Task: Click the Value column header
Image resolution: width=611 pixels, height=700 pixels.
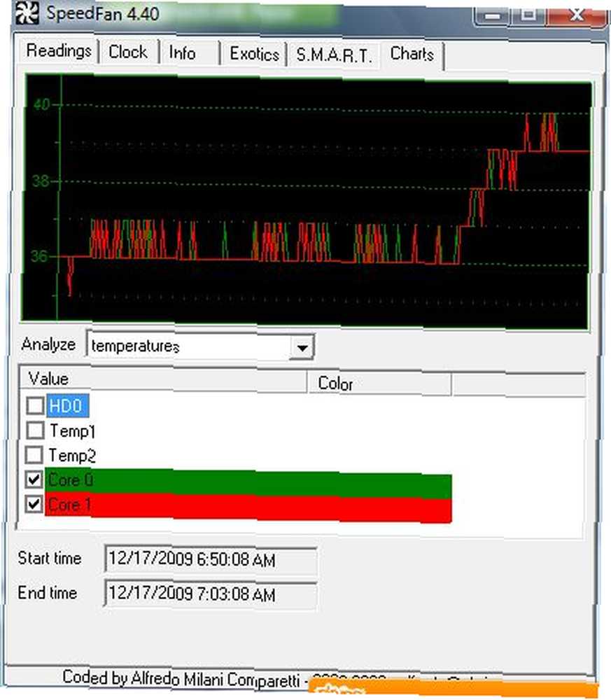Action: (163, 380)
